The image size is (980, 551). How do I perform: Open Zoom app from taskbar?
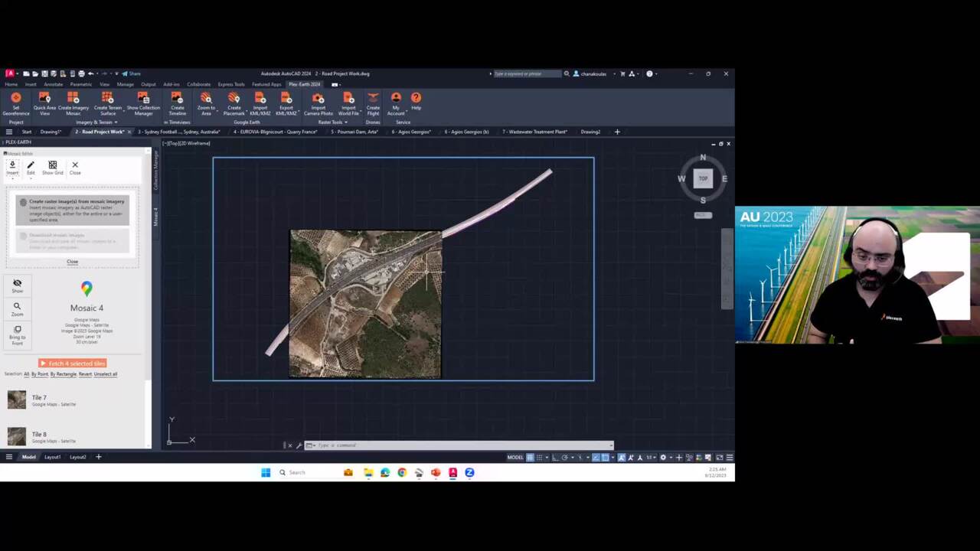(x=469, y=472)
